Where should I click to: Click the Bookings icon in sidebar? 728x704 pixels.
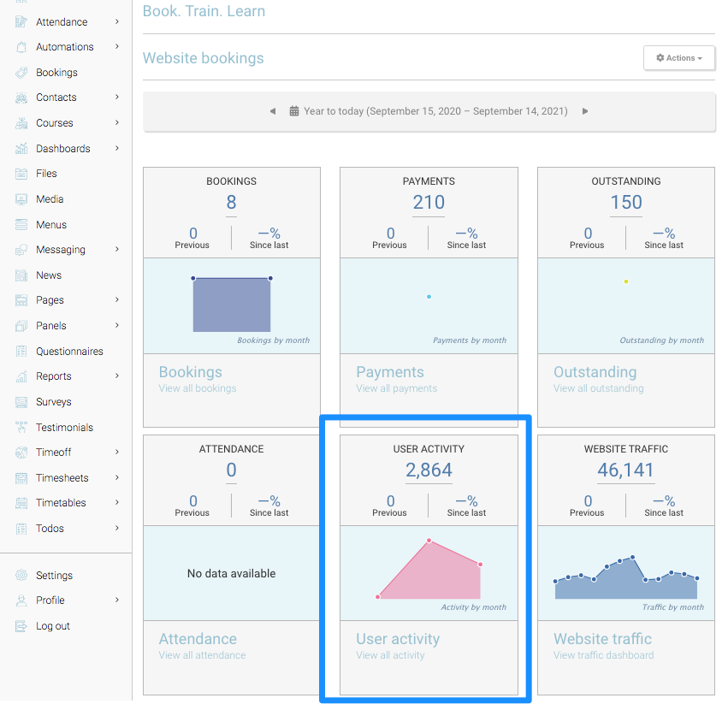21,73
